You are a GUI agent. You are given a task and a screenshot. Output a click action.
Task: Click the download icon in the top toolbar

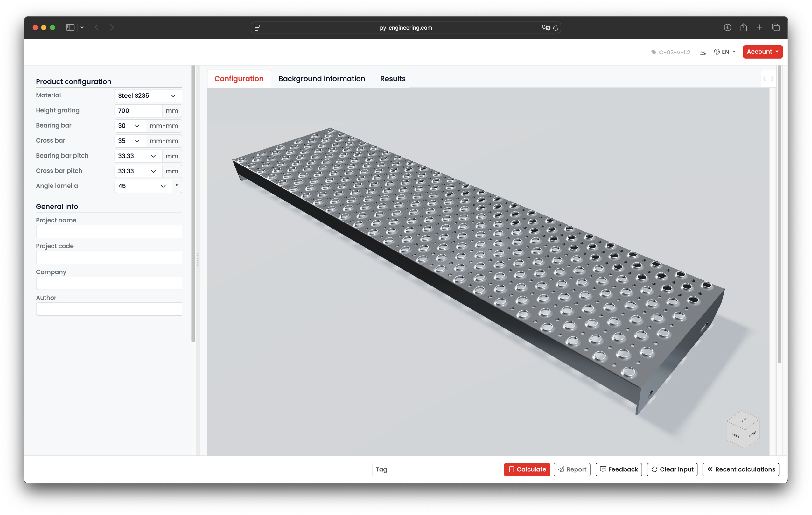(x=703, y=52)
